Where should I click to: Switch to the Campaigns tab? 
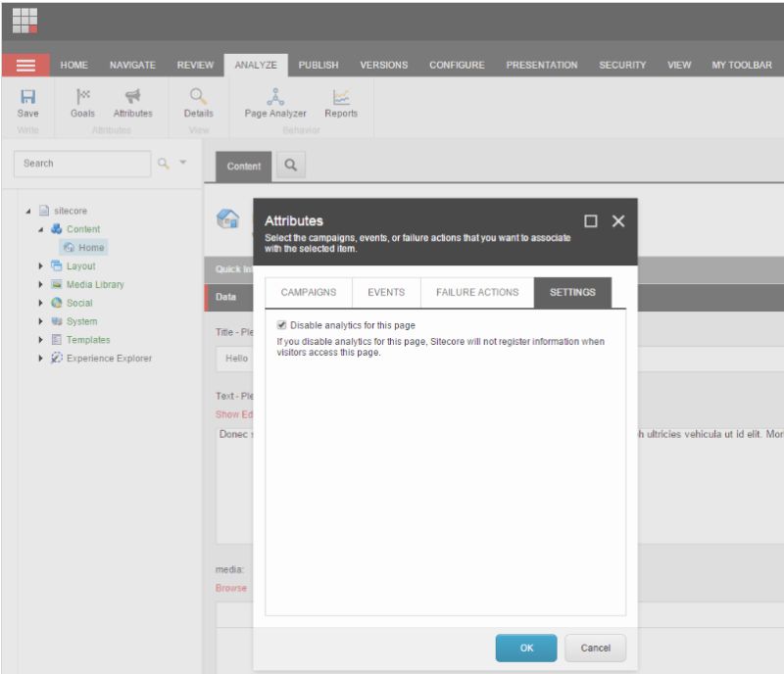click(308, 292)
